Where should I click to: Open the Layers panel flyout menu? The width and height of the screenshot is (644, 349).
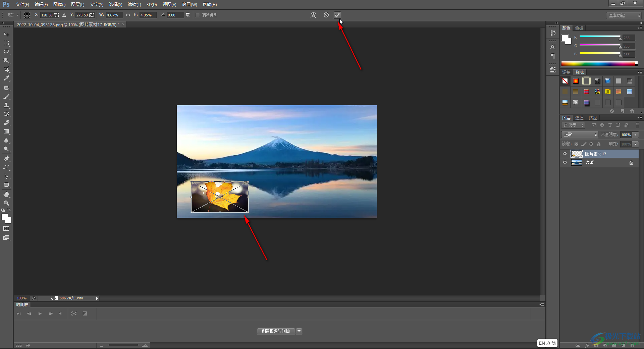(x=640, y=118)
